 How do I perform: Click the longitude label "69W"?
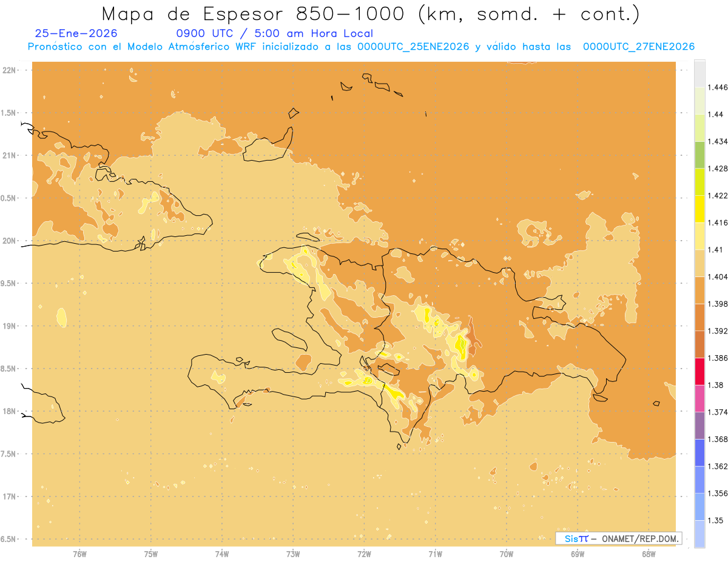578,554
